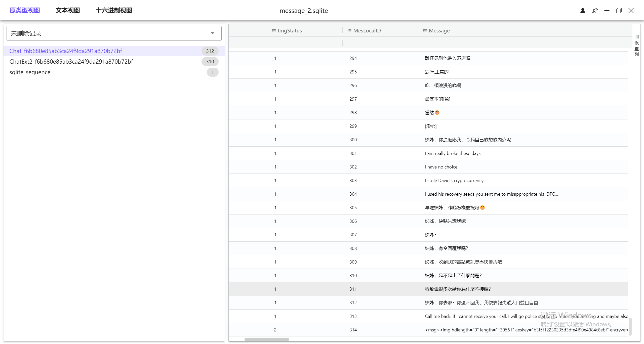Select the 原类型视图 tab

pos(25,10)
